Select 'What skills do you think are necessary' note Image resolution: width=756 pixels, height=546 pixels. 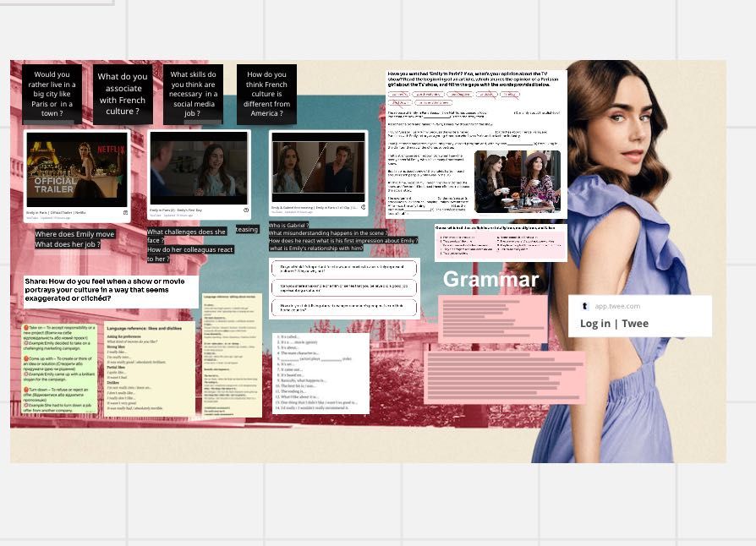click(x=194, y=94)
